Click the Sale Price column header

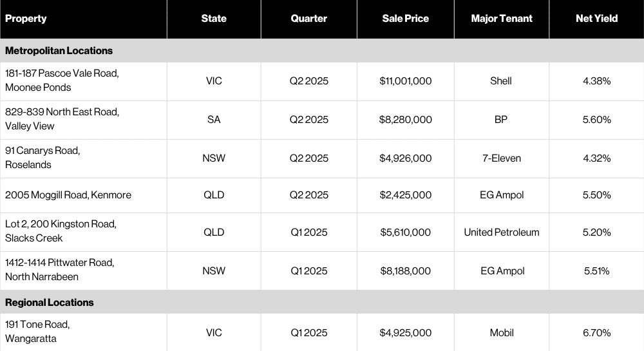405,19
